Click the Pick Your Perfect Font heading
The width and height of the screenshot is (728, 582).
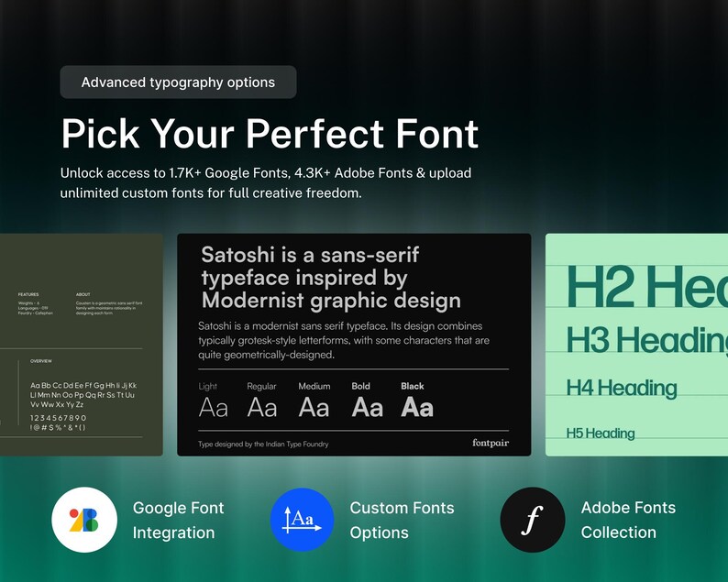coord(270,134)
